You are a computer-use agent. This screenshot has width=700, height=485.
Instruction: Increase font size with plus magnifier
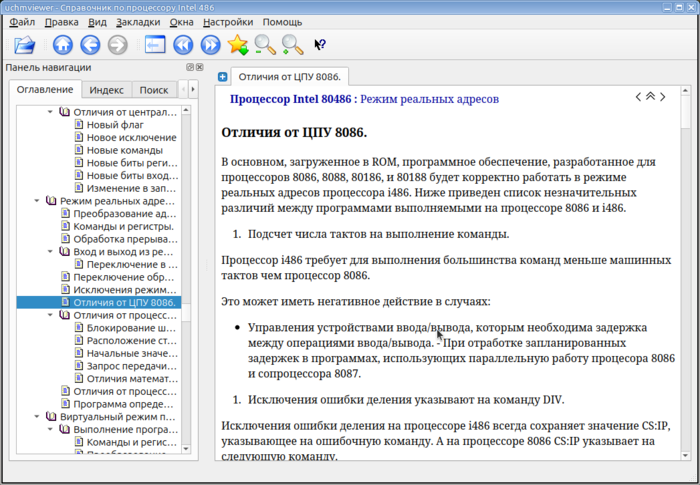291,45
